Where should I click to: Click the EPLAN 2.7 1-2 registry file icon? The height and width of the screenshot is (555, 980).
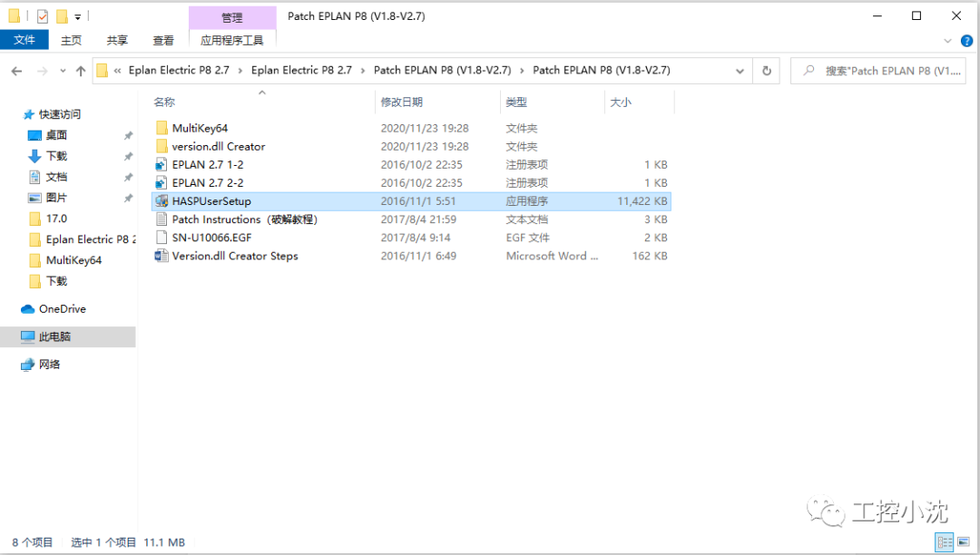point(162,165)
